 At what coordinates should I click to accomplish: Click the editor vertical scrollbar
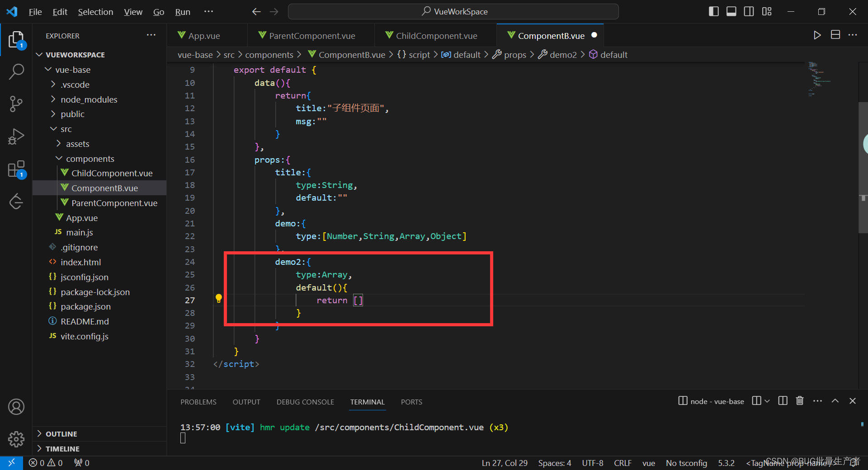coord(863,167)
